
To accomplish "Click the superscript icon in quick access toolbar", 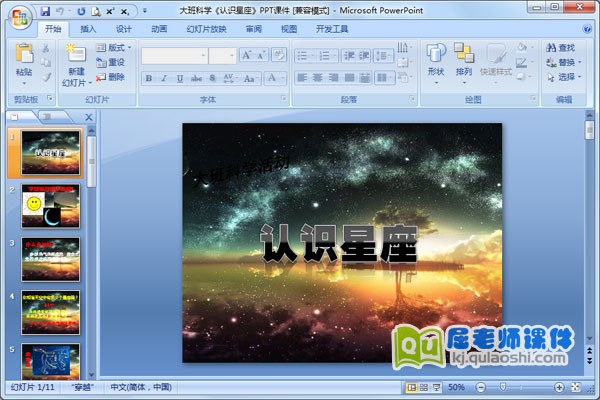I will [x=110, y=11].
